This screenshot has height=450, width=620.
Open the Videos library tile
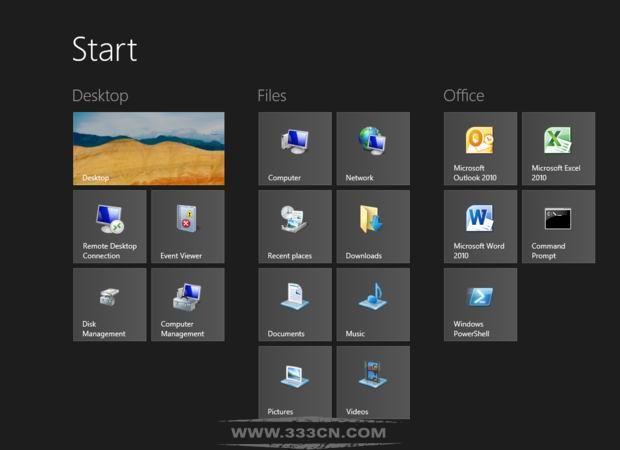pos(373,382)
